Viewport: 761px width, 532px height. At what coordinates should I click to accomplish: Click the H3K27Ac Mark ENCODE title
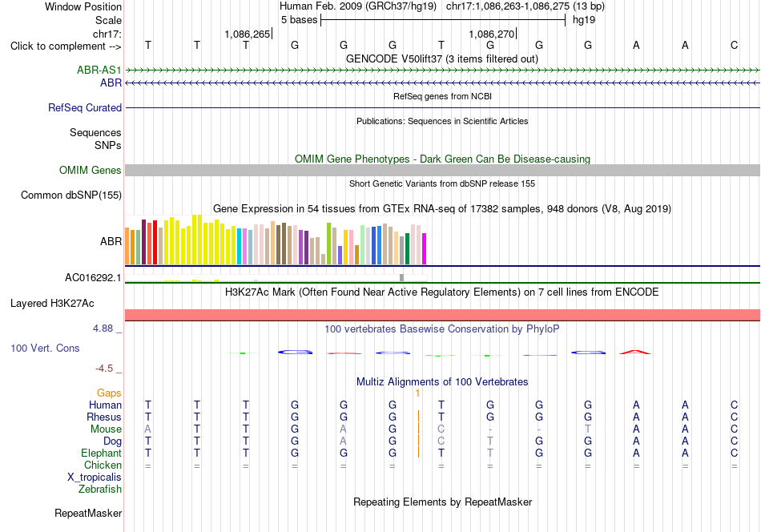(441, 292)
